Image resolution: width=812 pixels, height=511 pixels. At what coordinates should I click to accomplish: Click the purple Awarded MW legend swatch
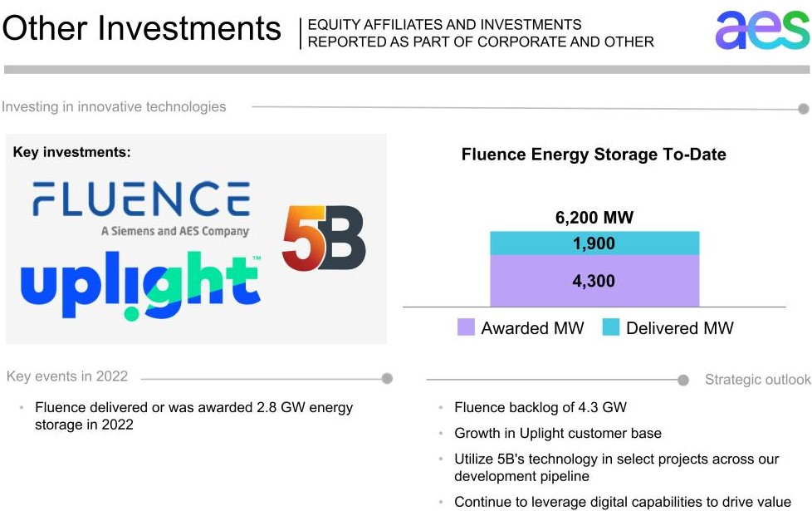point(466,327)
